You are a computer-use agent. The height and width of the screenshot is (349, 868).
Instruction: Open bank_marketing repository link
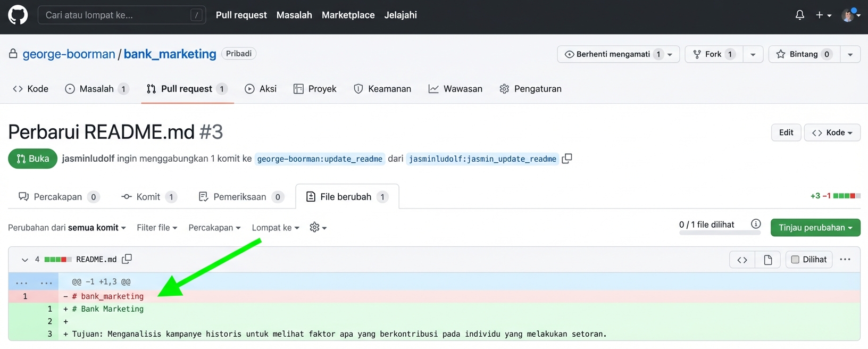[170, 54]
